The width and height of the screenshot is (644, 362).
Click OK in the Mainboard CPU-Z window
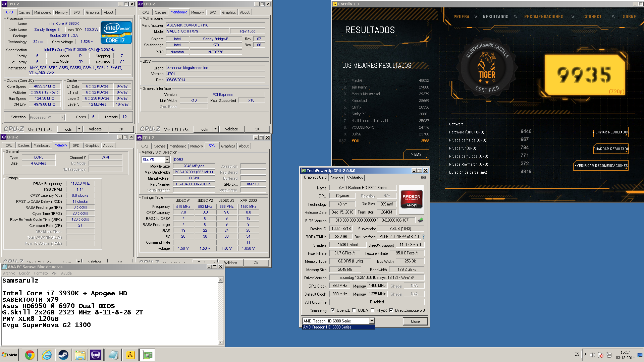pos(257,129)
